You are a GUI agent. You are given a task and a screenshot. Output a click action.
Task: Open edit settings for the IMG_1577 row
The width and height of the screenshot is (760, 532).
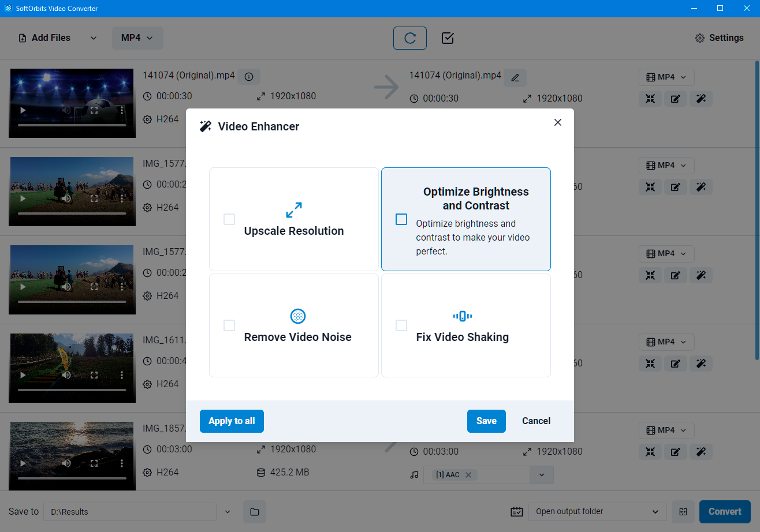click(x=676, y=187)
